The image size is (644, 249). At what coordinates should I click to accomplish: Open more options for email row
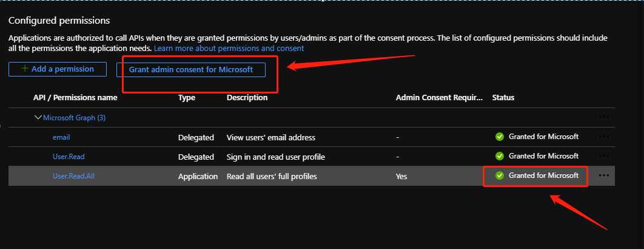click(603, 137)
